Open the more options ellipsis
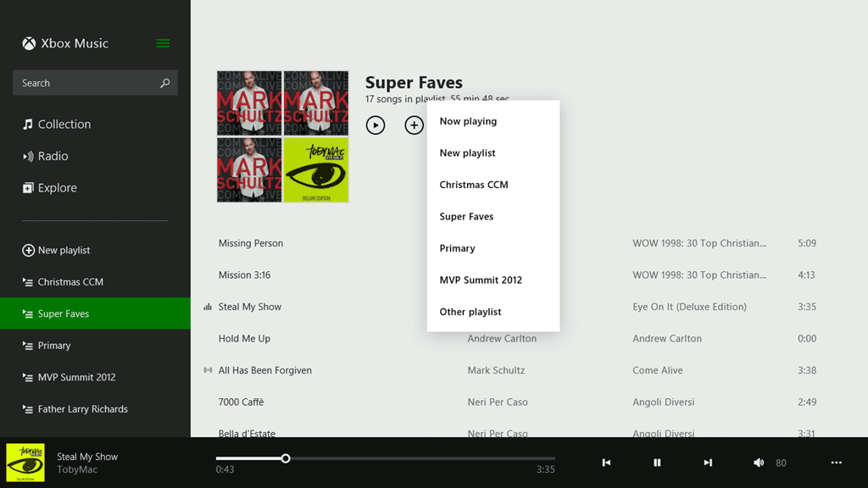The width and height of the screenshot is (868, 488). tap(837, 463)
